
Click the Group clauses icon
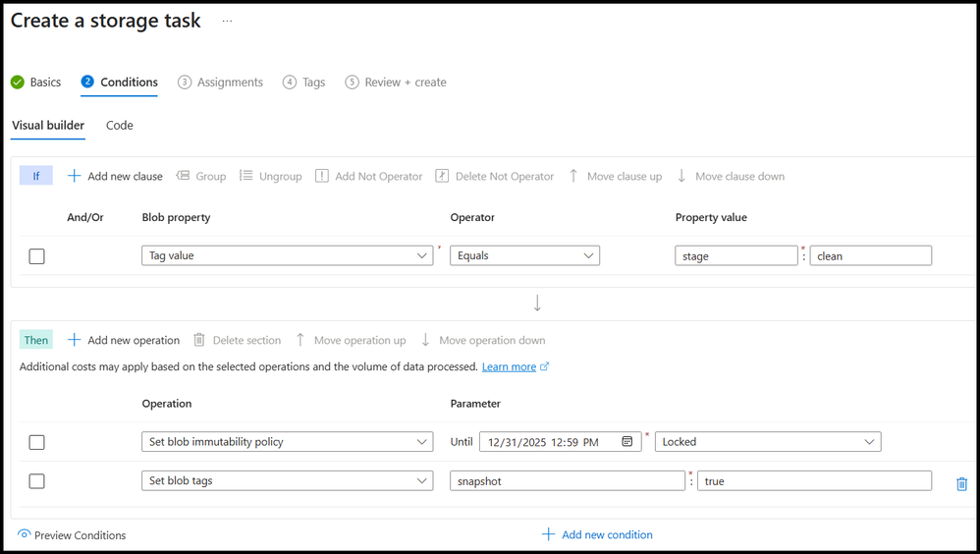183,176
